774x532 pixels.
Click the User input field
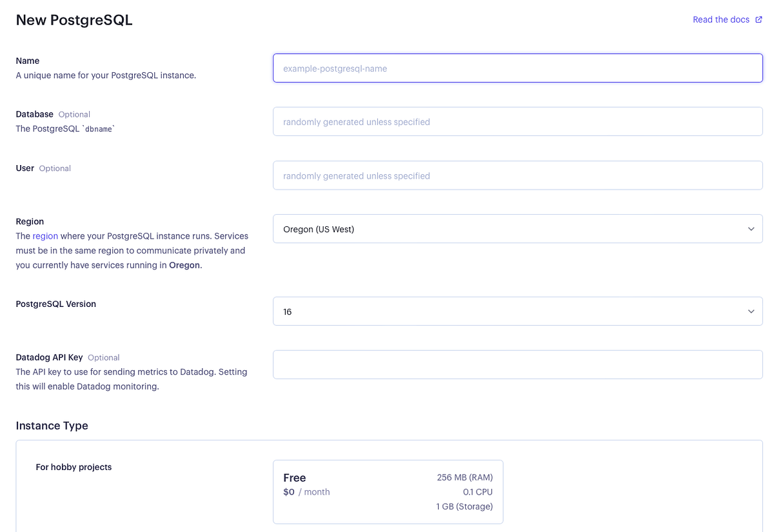coord(516,175)
